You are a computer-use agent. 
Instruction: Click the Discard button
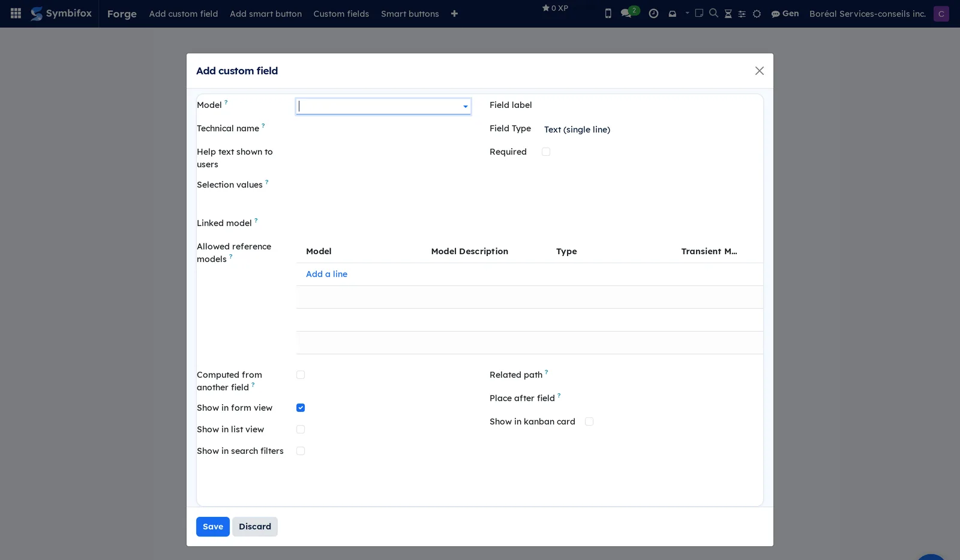point(255,526)
